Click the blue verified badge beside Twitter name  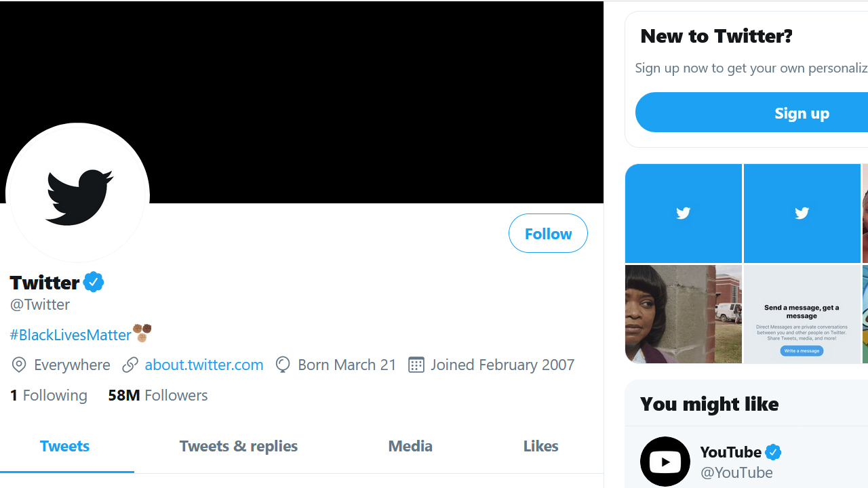pyautogui.click(x=94, y=282)
